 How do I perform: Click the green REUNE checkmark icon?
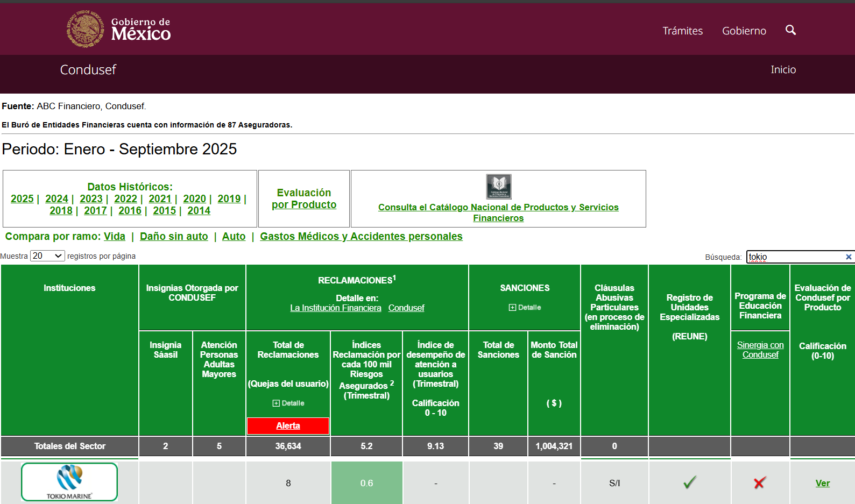point(689,482)
